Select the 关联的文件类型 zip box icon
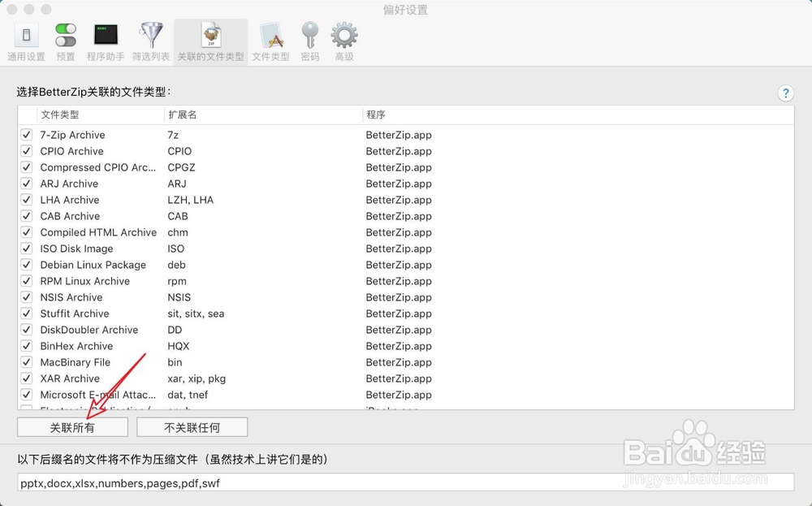This screenshot has width=812, height=506. click(x=211, y=35)
